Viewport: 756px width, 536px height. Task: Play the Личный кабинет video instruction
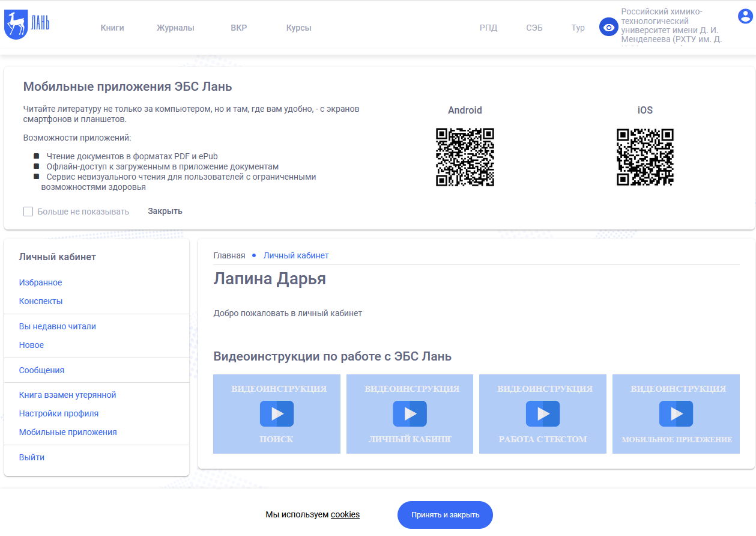pos(410,413)
